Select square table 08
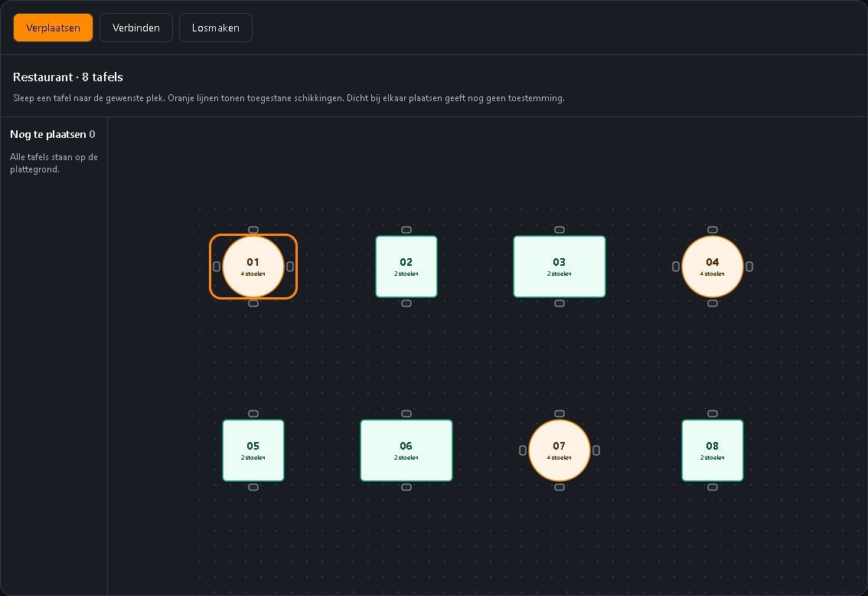Viewport: 868px width, 596px height. click(713, 450)
